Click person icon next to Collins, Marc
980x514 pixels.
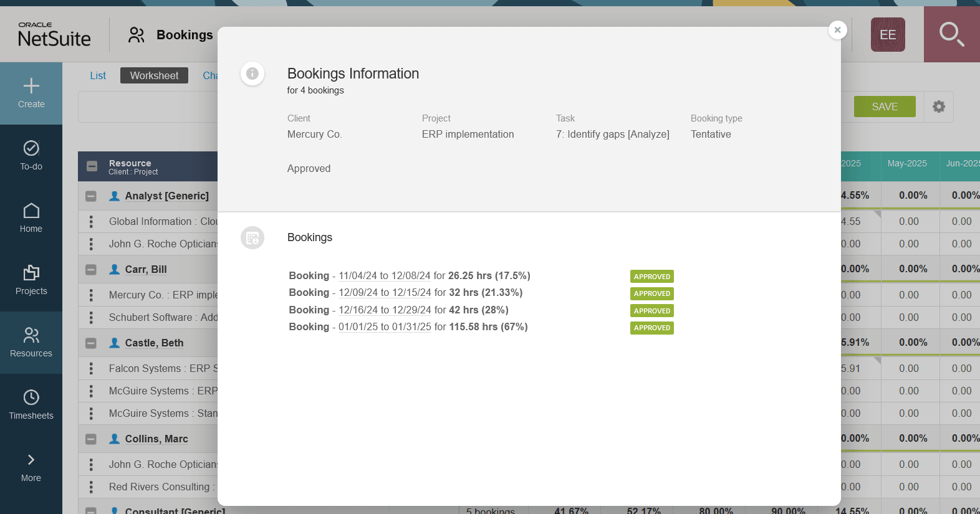[115, 439]
